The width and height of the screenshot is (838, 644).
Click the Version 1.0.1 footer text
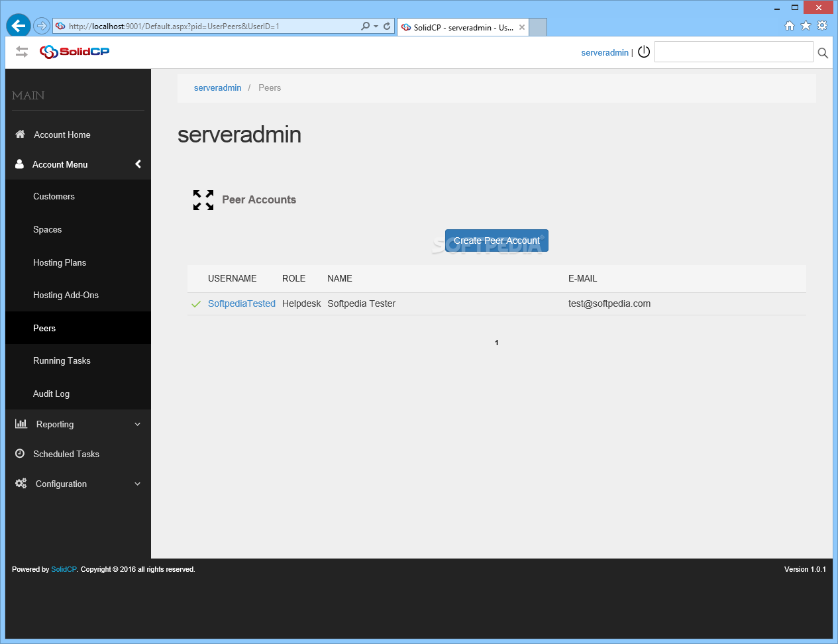pyautogui.click(x=805, y=569)
